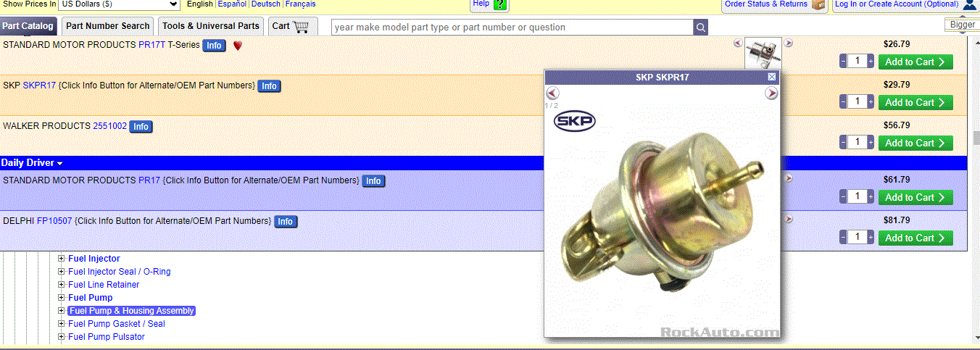Viewport: 980px width, 350px height.
Task: Click the search magnifier icon
Action: pyautogui.click(x=700, y=28)
